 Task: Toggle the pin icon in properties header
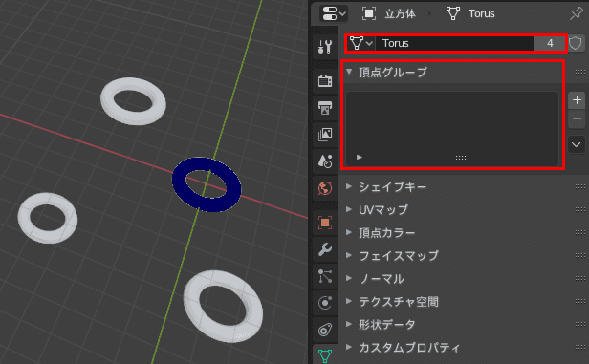click(x=577, y=14)
